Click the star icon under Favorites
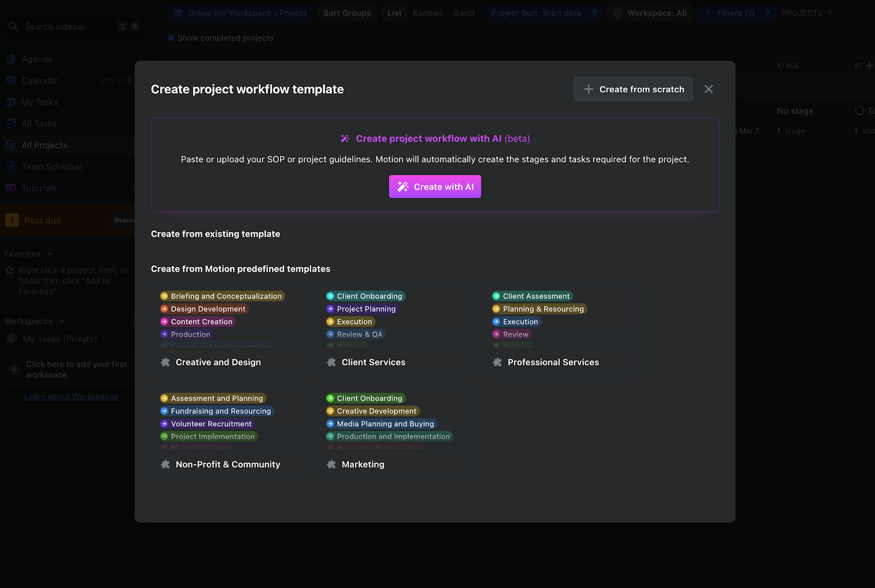 (9, 270)
